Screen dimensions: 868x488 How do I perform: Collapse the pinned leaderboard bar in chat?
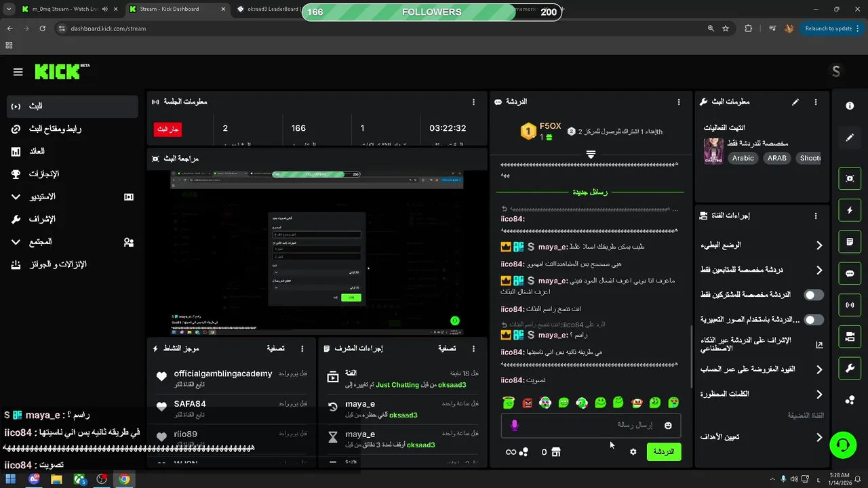click(591, 155)
